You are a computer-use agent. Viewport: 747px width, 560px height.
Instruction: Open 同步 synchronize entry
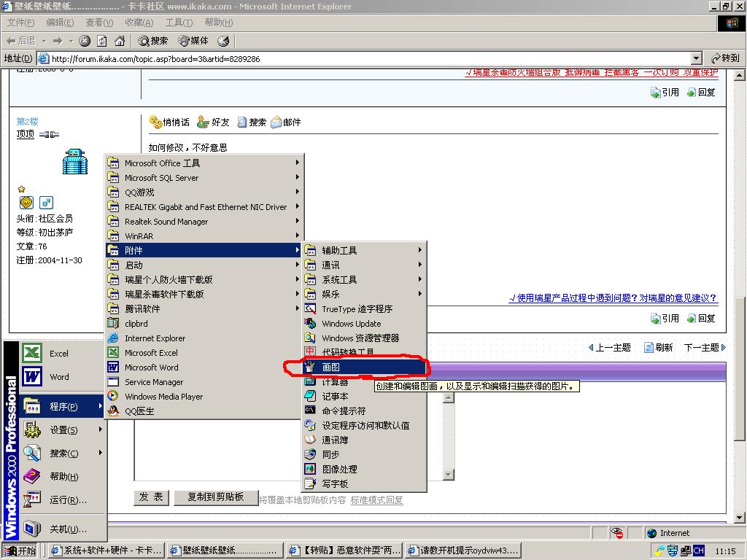364,454
